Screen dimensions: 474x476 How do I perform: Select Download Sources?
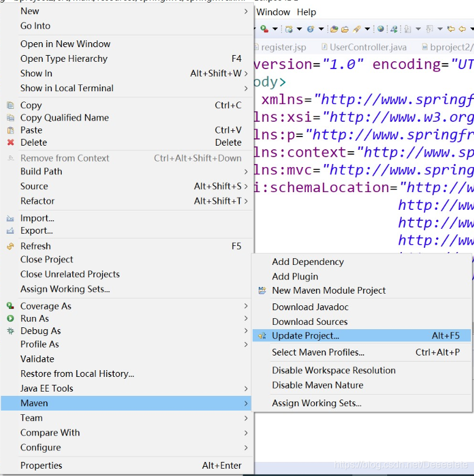pyautogui.click(x=361, y=322)
